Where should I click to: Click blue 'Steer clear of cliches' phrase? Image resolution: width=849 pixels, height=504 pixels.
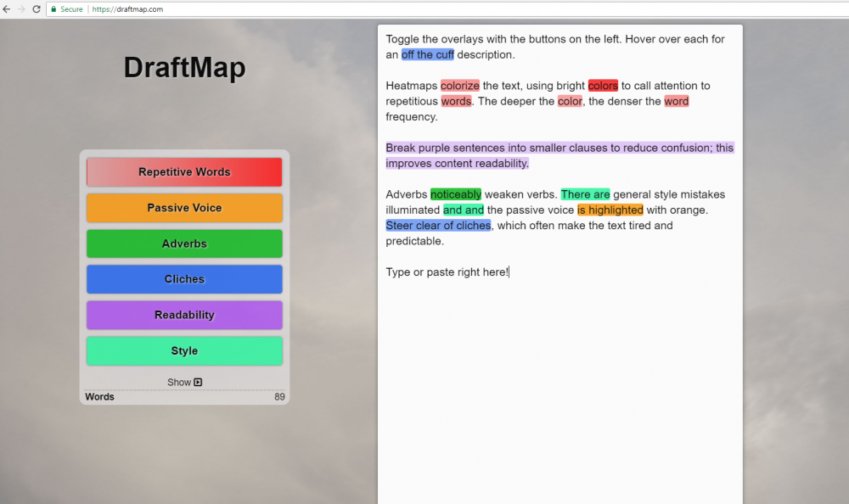point(438,226)
